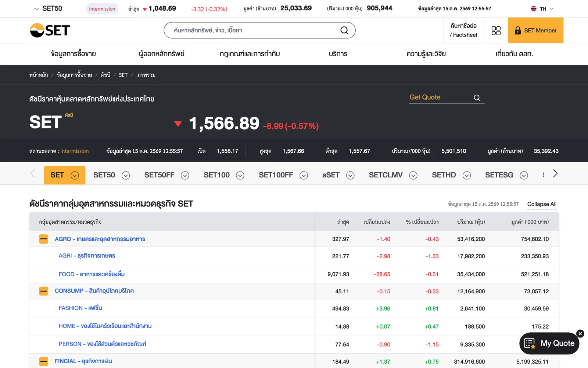Screen dimensions: 588x368
Task: Click the Get Quote search icon
Action: (477, 98)
